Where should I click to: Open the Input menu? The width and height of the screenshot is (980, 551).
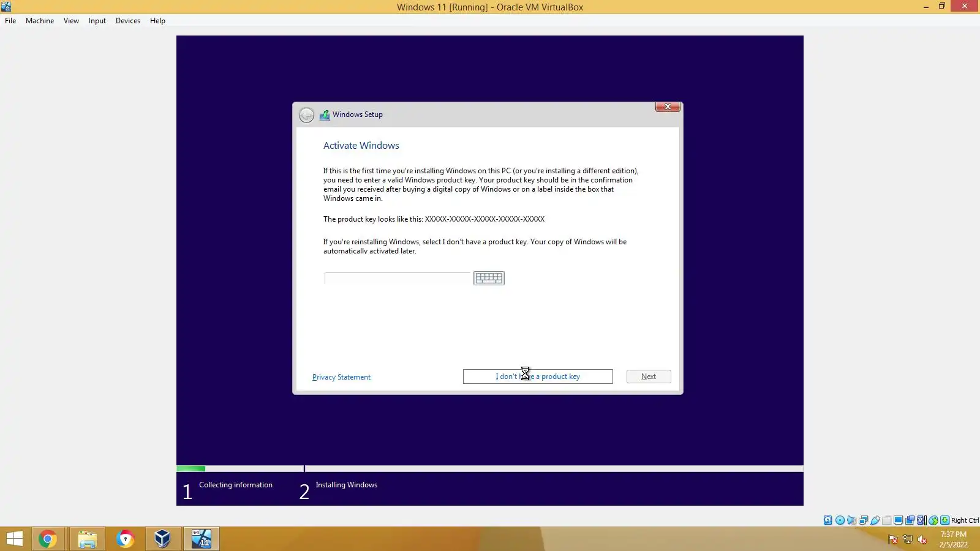(97, 21)
